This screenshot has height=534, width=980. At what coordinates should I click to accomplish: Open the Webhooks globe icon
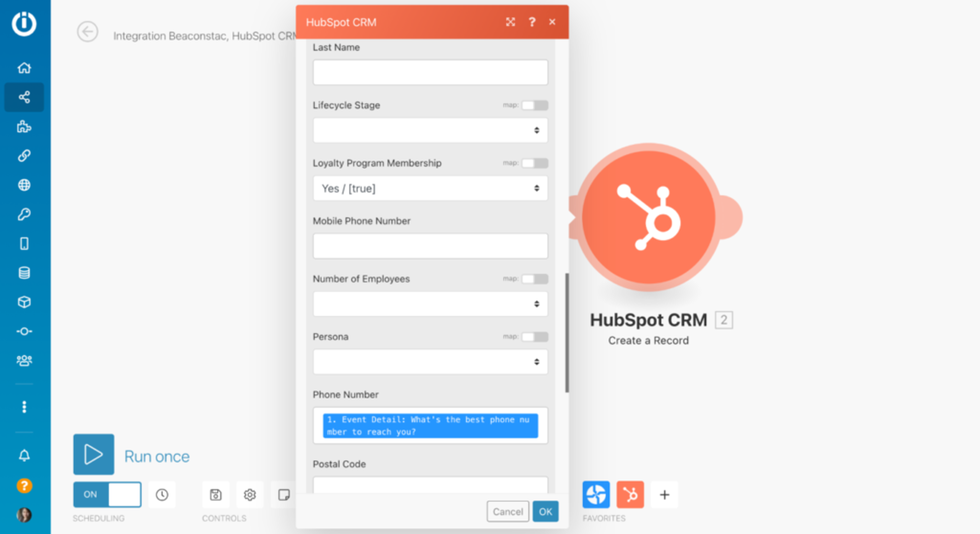24,185
